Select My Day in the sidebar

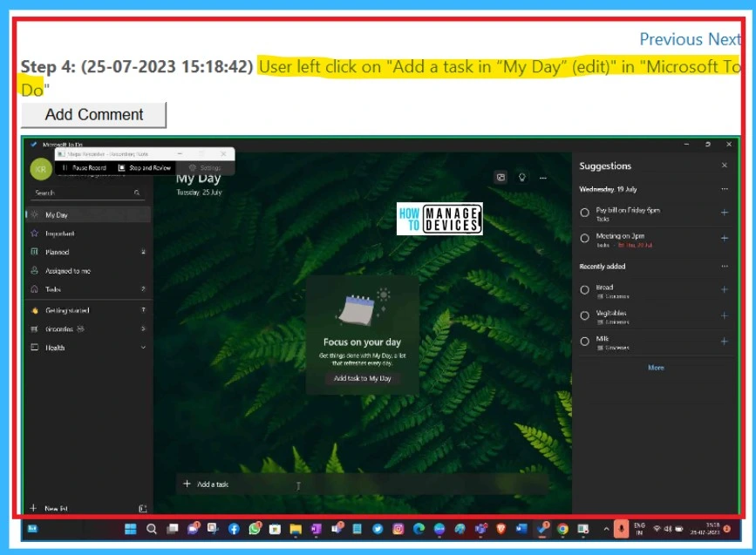88,215
